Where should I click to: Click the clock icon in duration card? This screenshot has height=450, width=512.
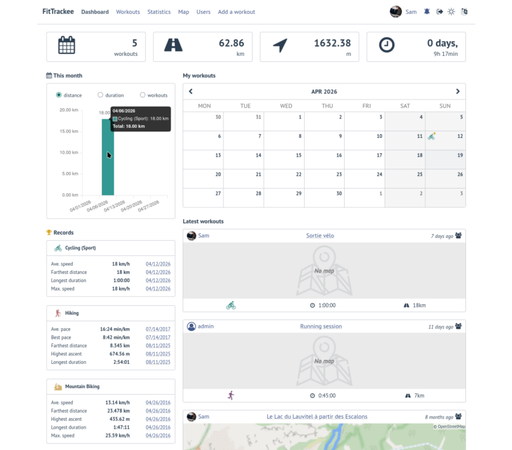click(x=387, y=45)
